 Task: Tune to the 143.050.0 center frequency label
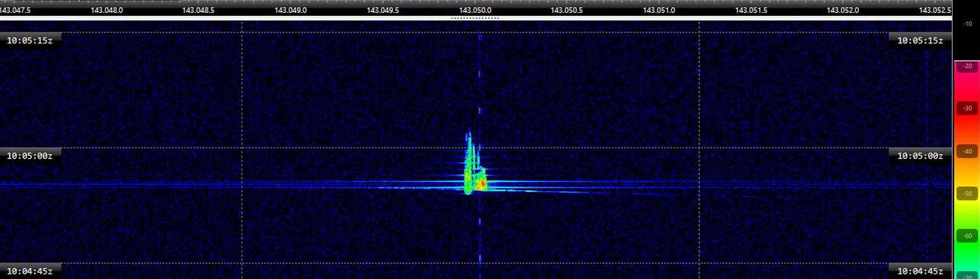point(475,10)
